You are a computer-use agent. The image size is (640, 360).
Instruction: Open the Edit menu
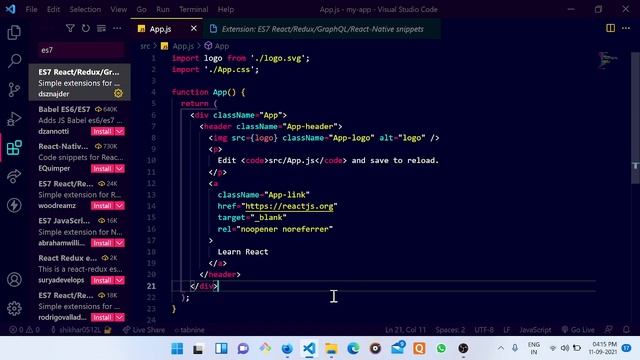53,9
